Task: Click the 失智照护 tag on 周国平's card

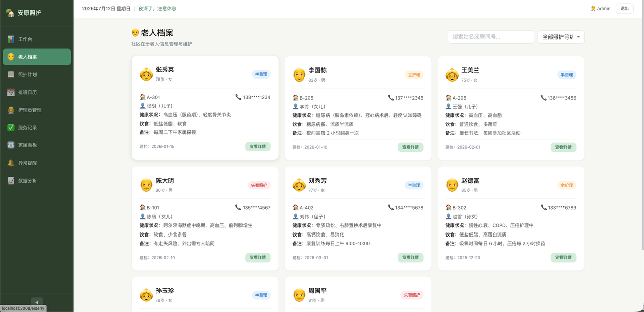Action: point(412,295)
